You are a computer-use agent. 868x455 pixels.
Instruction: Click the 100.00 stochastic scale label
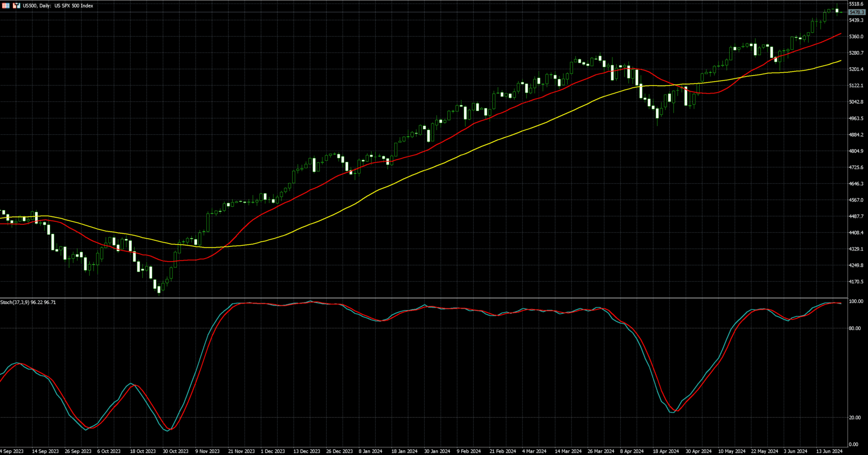coord(855,302)
